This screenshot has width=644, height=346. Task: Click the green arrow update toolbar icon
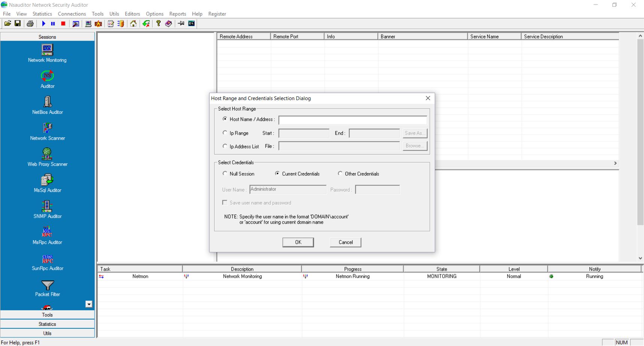point(146,24)
